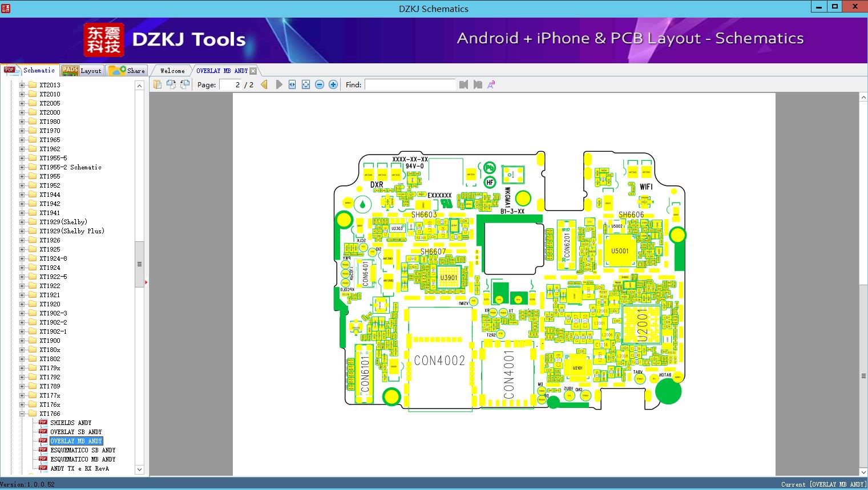Go to the next page arrow
This screenshot has width=868, height=490.
pyautogui.click(x=279, y=84)
